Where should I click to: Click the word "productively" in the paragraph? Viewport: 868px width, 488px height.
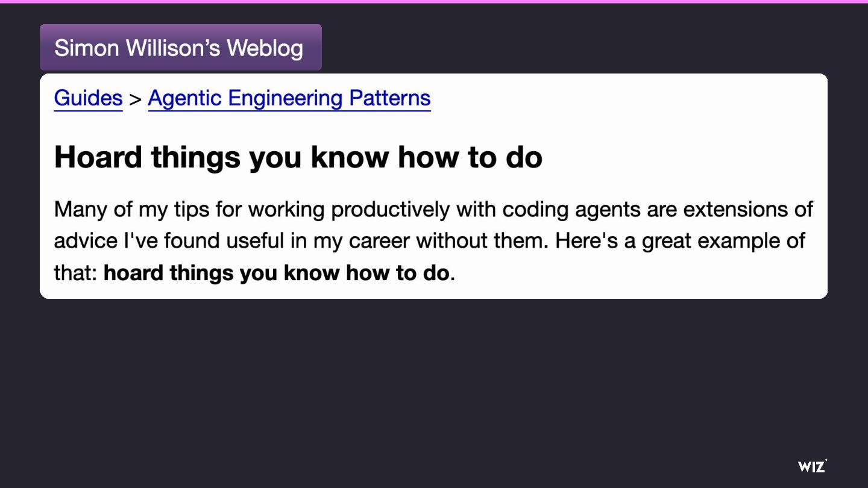point(391,210)
